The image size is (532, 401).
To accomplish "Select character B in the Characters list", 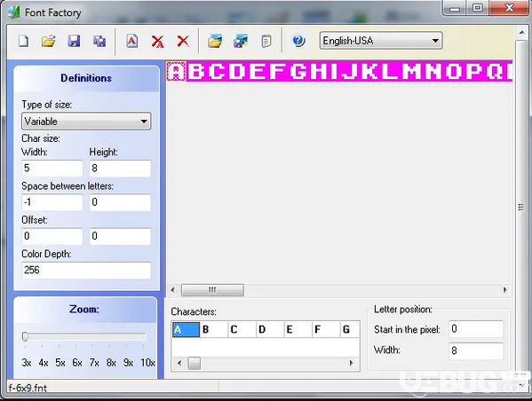I will tap(214, 329).
